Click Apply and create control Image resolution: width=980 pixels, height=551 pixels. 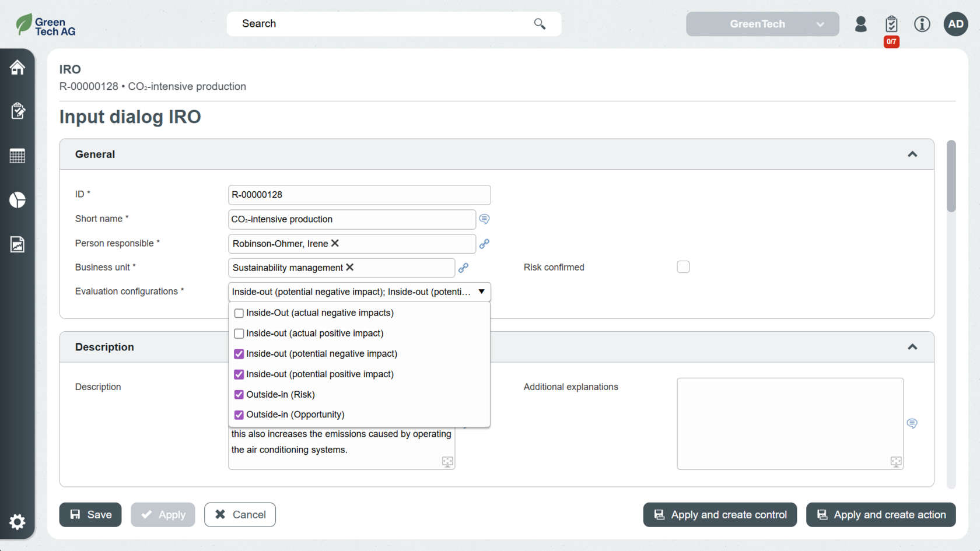(720, 515)
